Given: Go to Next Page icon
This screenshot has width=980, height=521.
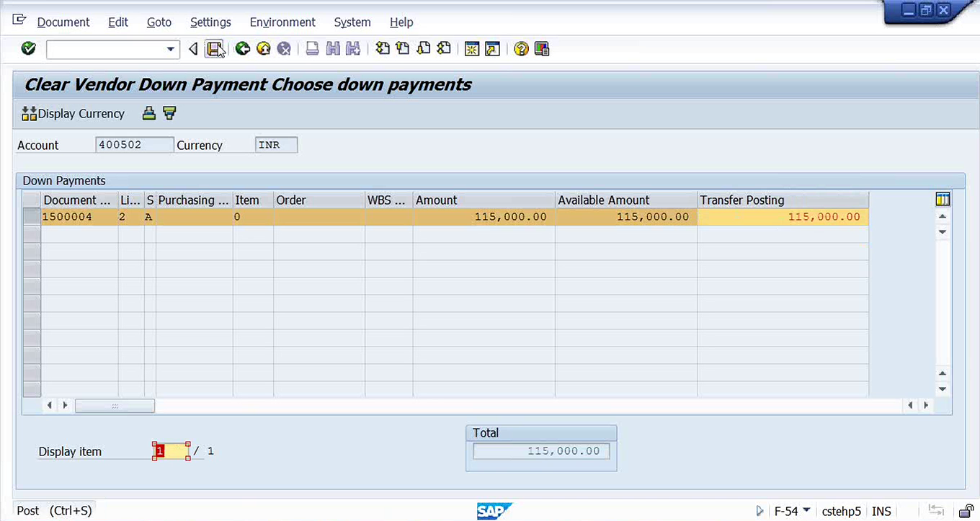Looking at the screenshot, I should [x=424, y=49].
